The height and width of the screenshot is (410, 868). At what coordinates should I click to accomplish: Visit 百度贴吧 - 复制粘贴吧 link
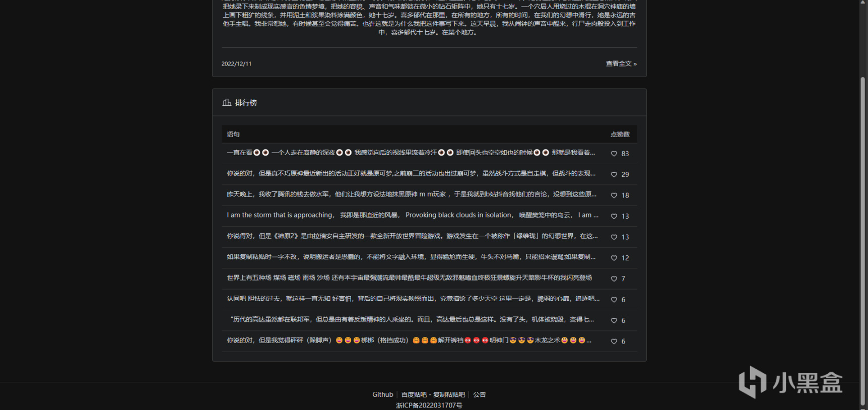click(433, 394)
